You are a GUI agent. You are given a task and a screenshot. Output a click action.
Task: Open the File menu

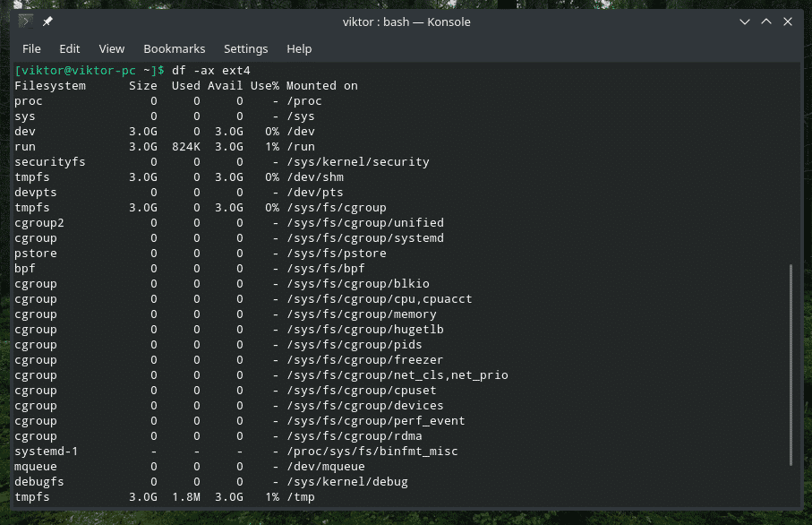[x=31, y=48]
